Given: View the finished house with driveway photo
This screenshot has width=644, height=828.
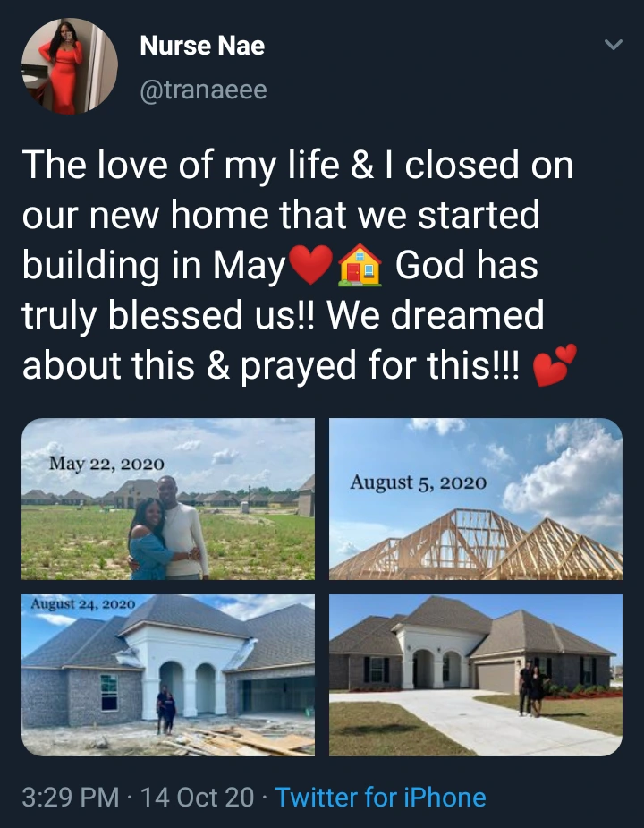Looking at the screenshot, I should (476, 676).
